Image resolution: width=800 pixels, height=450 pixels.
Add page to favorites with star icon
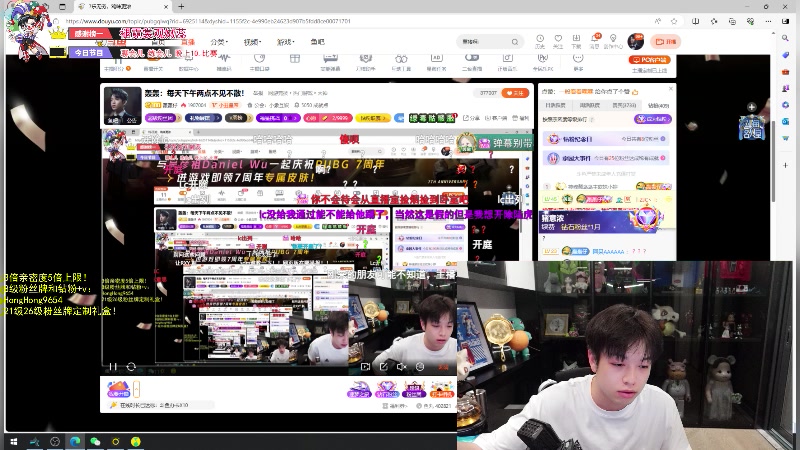674,21
